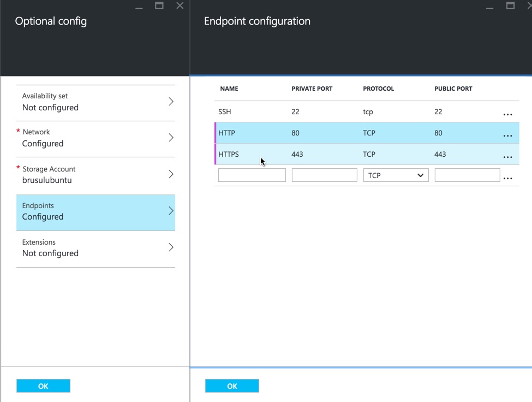Open the new endpoint row ellipsis menu

pyautogui.click(x=507, y=178)
